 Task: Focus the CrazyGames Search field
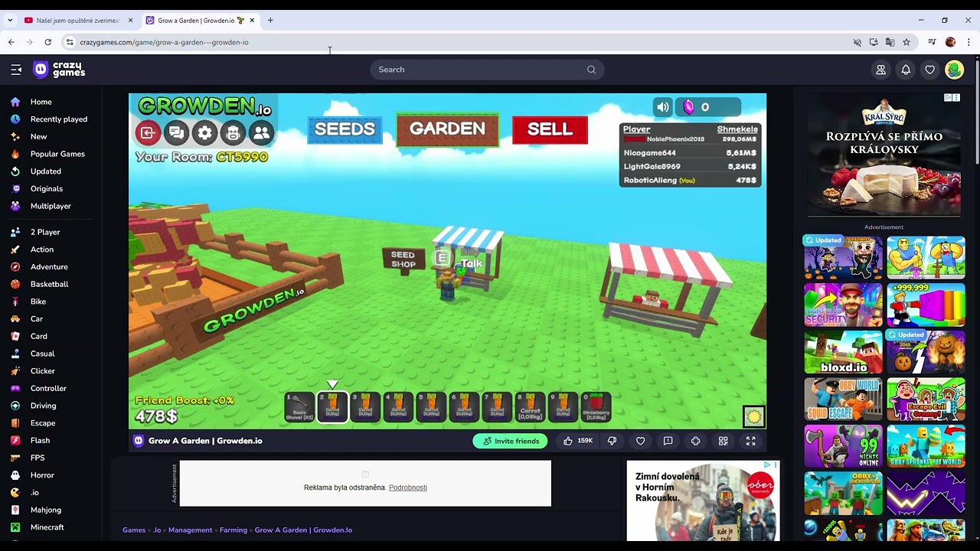(487, 70)
